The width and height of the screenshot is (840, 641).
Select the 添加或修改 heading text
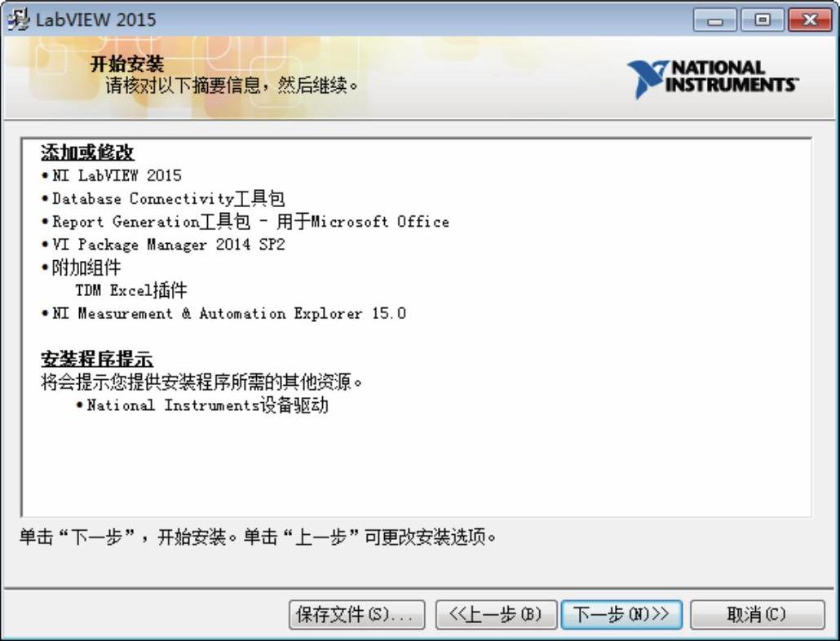(87, 152)
